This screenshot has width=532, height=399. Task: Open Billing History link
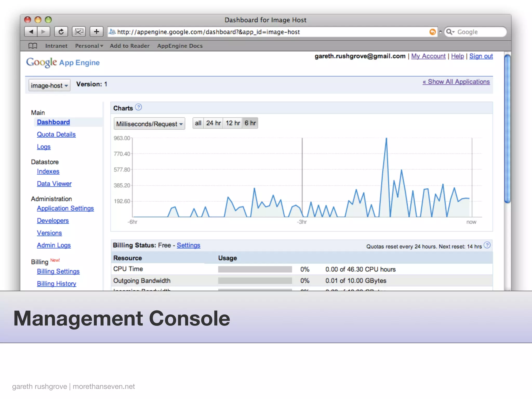[x=56, y=284]
